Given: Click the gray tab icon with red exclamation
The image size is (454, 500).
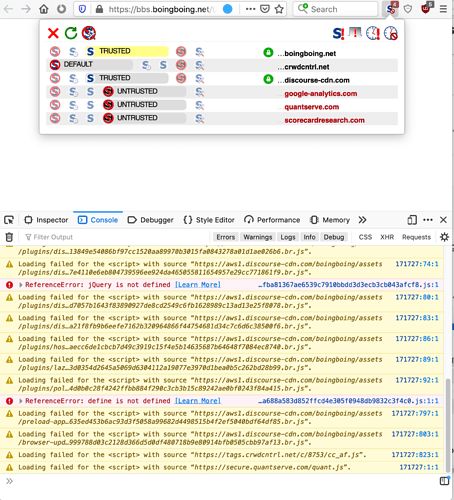Looking at the screenshot, I should (355, 33).
